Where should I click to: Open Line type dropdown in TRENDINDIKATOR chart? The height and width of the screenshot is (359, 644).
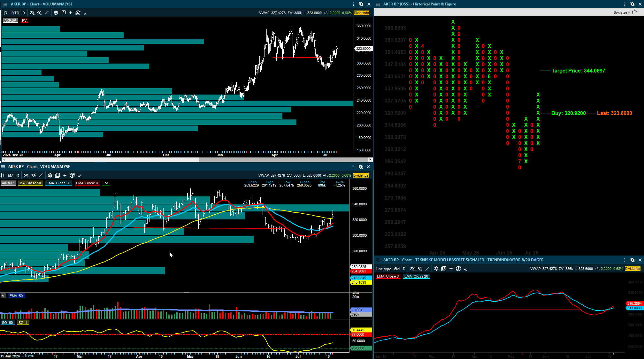click(x=383, y=269)
